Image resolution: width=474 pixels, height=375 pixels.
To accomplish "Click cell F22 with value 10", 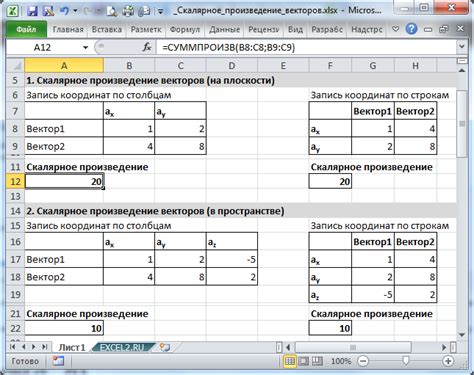I will 330,328.
